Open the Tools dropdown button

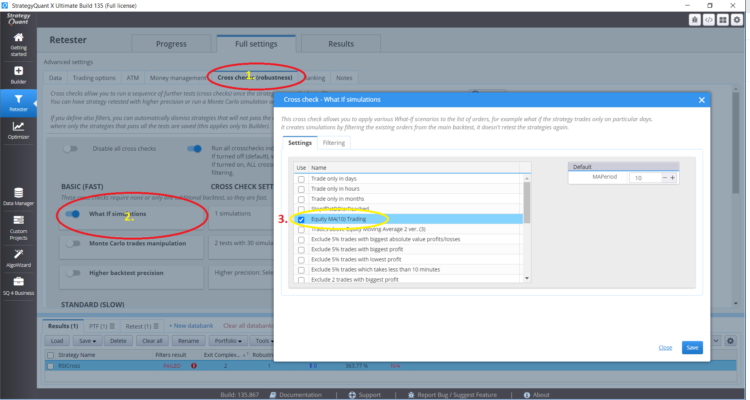(x=264, y=341)
